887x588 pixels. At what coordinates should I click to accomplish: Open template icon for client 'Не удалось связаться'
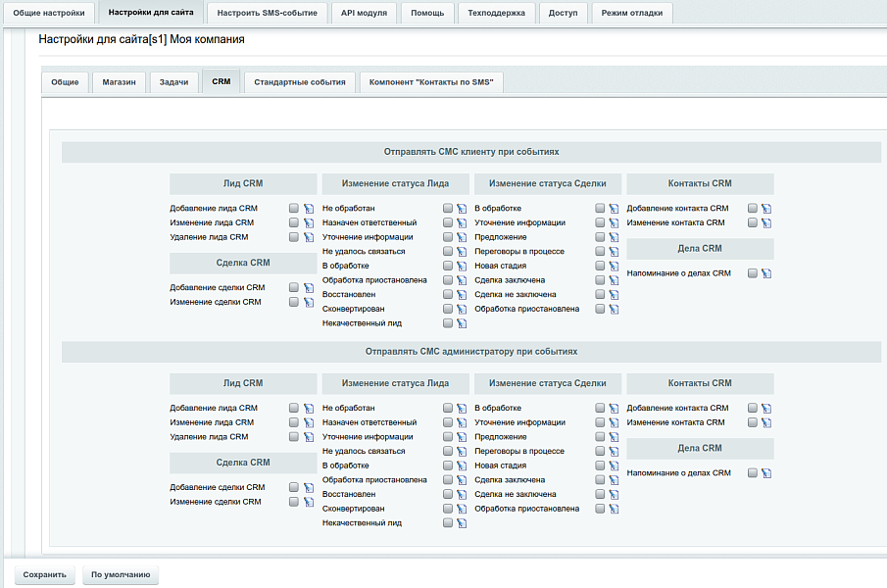coord(461,252)
